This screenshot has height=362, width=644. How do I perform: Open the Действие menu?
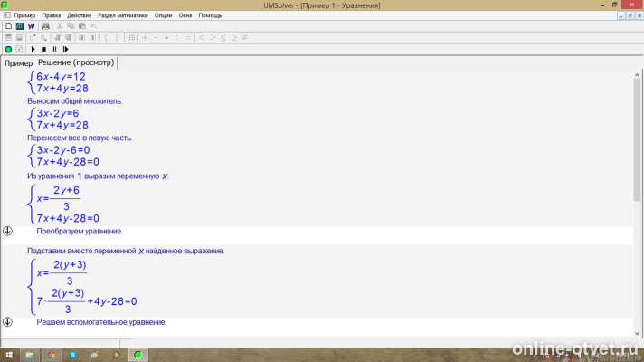pos(80,15)
